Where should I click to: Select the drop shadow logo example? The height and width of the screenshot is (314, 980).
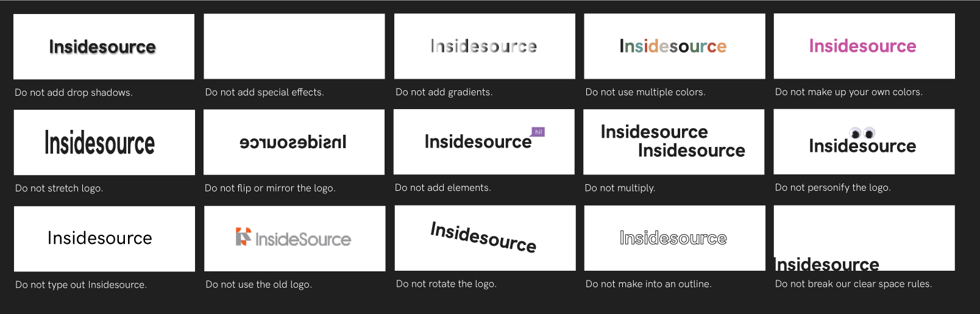click(x=104, y=47)
